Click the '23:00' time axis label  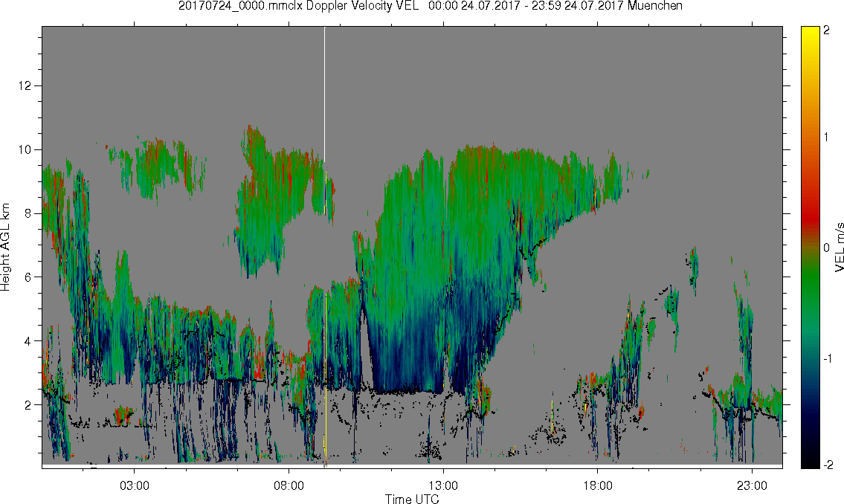752,485
